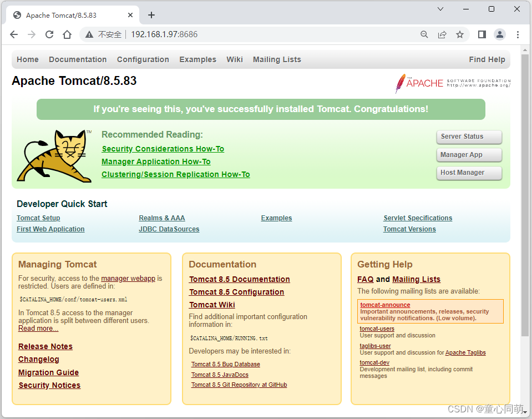Click the Server Status button

point(469,137)
